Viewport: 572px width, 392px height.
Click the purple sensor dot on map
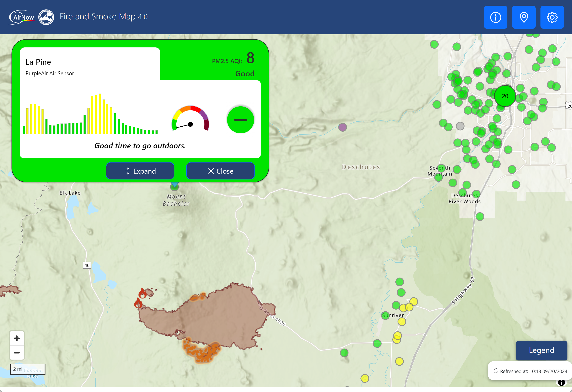342,127
